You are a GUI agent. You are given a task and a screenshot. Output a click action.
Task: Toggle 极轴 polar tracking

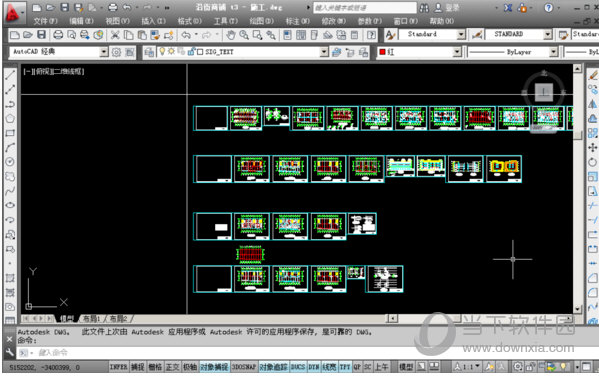pyautogui.click(x=190, y=367)
